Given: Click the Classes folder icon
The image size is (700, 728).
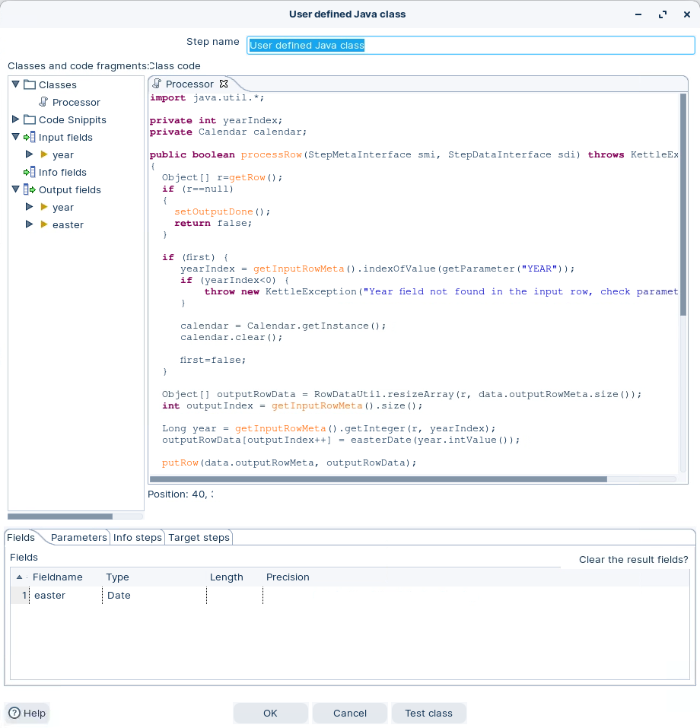Looking at the screenshot, I should (30, 85).
